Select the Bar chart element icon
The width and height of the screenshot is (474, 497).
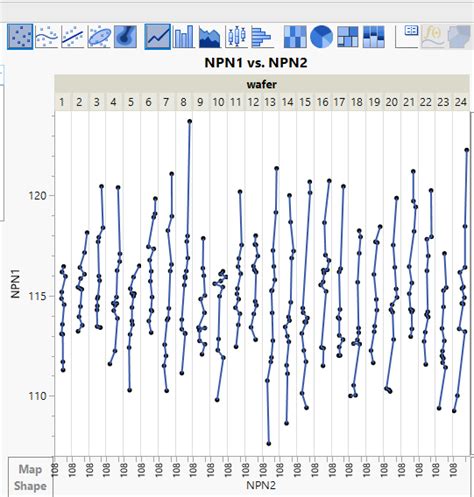[x=183, y=36]
